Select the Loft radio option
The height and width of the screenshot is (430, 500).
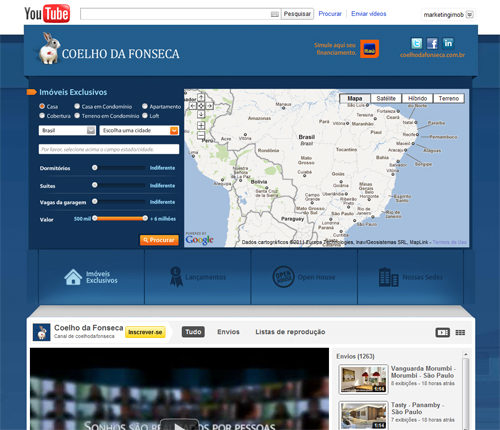(145, 115)
